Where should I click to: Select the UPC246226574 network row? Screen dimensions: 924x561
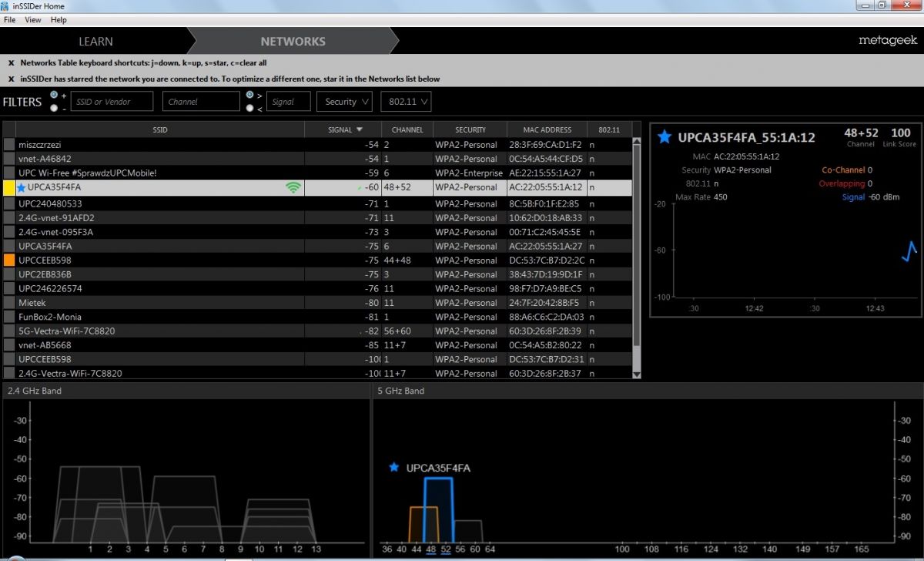coord(317,288)
